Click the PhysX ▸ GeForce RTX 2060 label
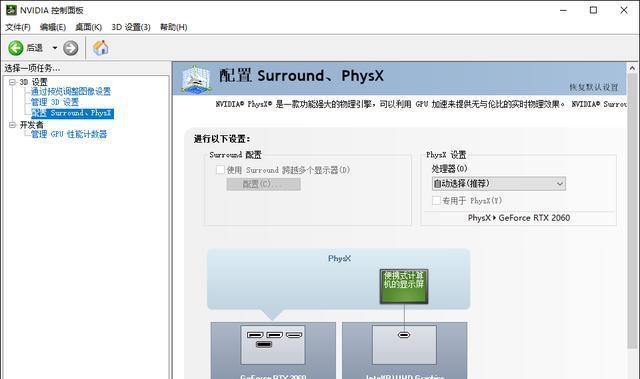The height and width of the screenshot is (379, 640). coord(519,218)
